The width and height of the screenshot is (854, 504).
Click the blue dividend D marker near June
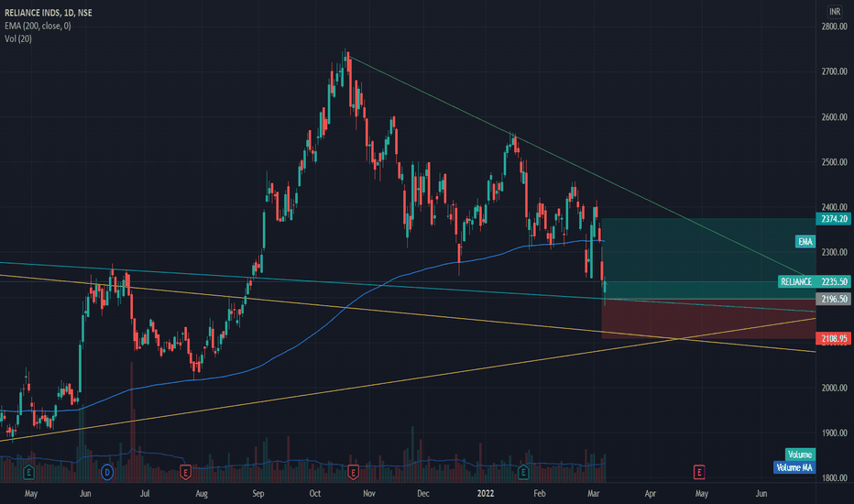[107, 473]
